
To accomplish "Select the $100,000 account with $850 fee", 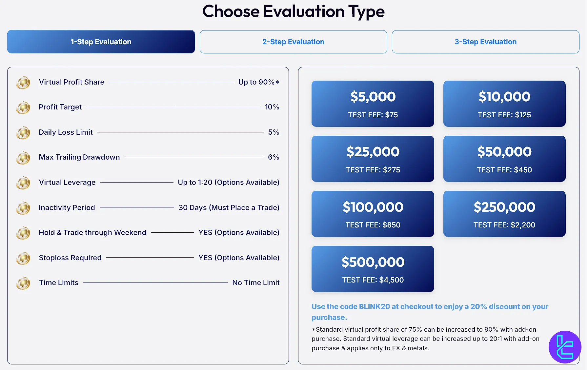I will click(x=373, y=214).
